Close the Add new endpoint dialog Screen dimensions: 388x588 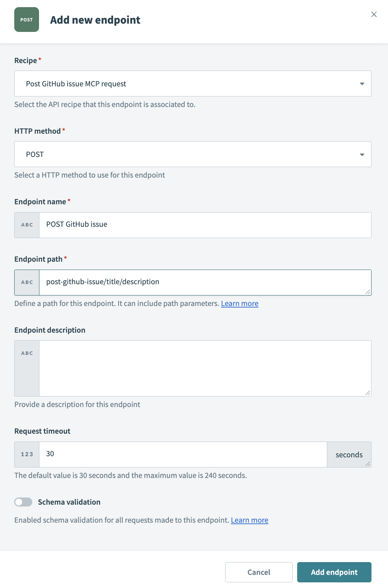374,14
